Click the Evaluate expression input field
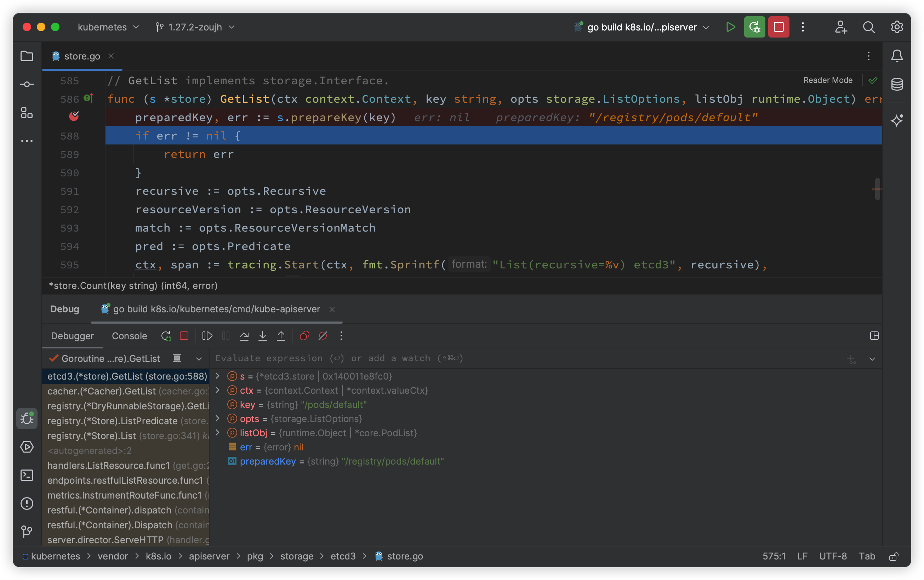This screenshot has width=924, height=580. coord(525,358)
